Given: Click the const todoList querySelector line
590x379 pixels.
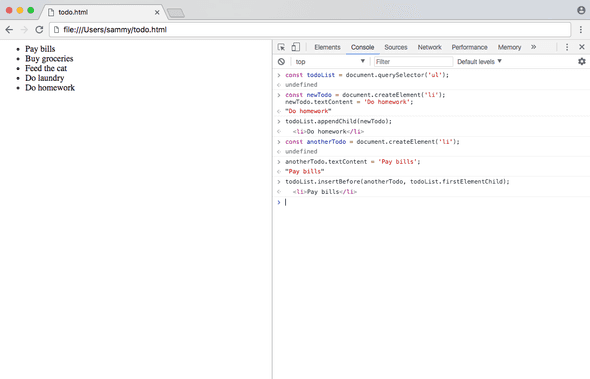Looking at the screenshot, I should point(367,75).
